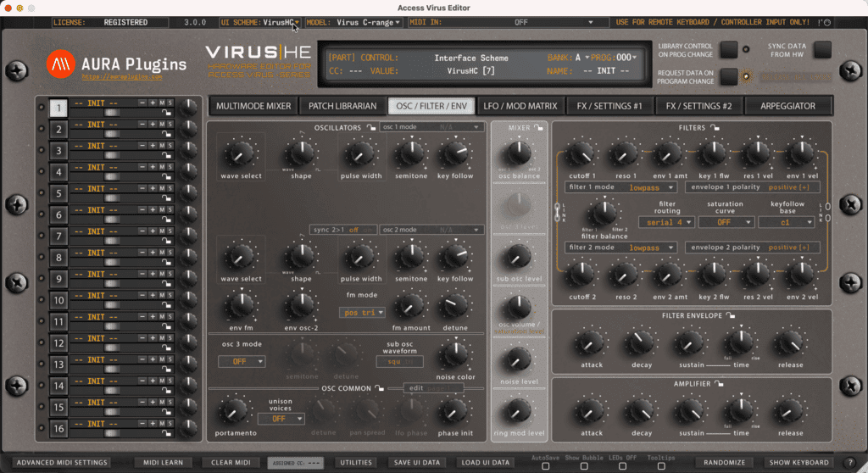Click the AURA Plugins logo icon
The image size is (868, 473).
pyautogui.click(x=60, y=64)
